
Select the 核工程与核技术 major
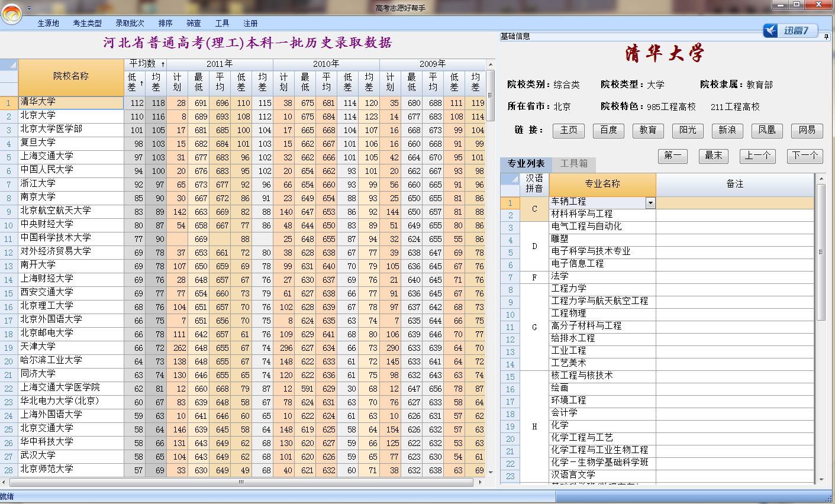(602, 376)
